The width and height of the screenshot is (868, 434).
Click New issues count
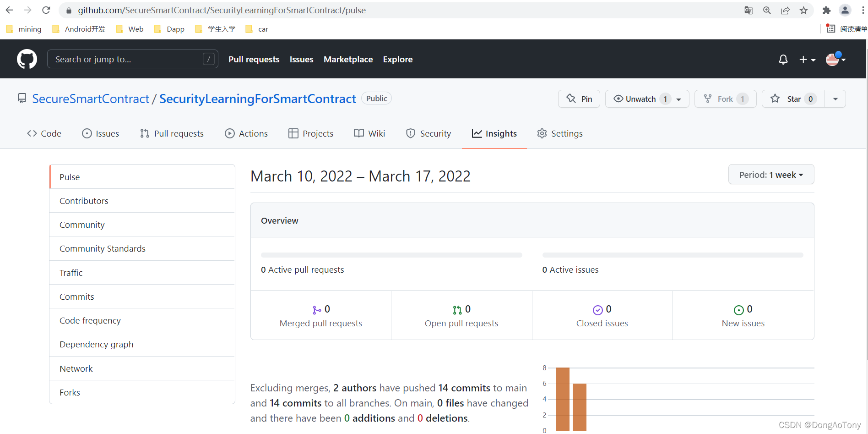point(743,316)
